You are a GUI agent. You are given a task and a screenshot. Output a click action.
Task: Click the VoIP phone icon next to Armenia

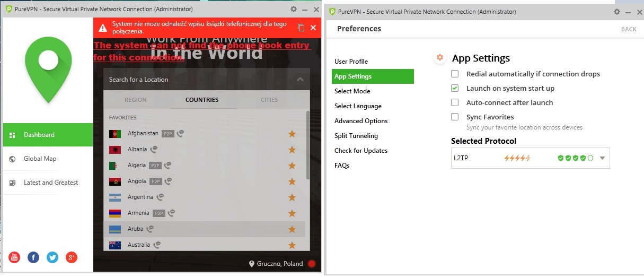coord(172,213)
